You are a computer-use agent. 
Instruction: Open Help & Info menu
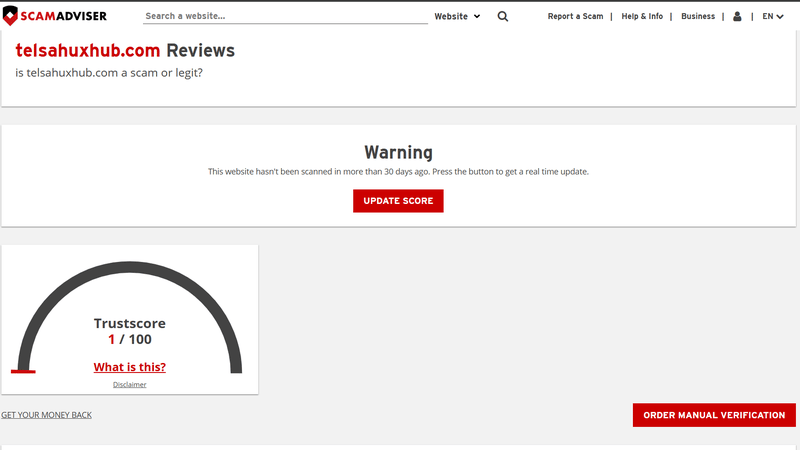[x=642, y=16]
